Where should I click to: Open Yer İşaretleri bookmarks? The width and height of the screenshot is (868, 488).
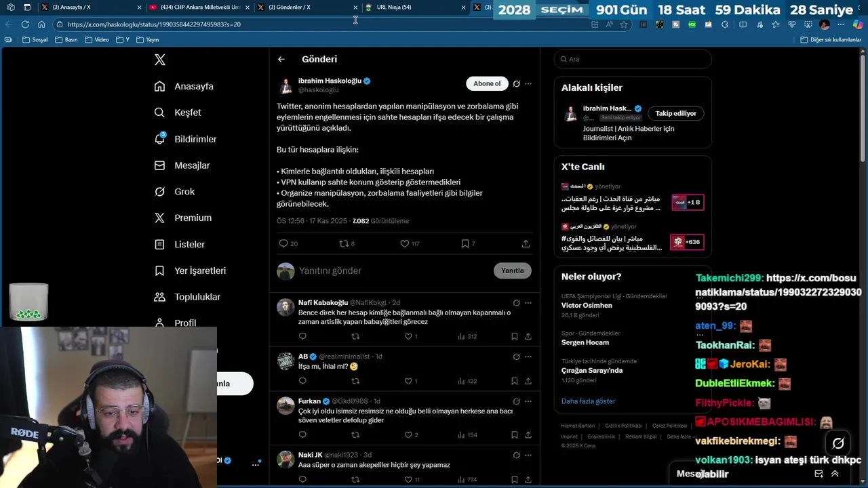point(190,270)
